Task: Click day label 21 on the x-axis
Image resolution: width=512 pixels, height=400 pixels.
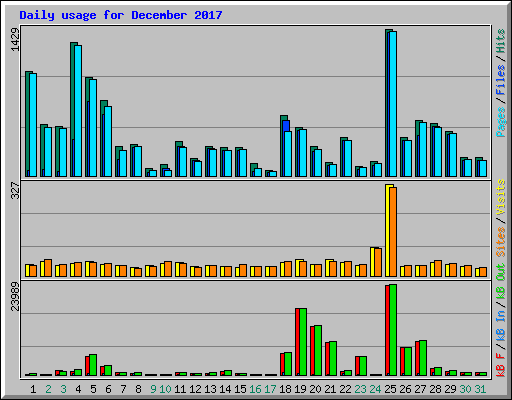Action: tap(330, 389)
